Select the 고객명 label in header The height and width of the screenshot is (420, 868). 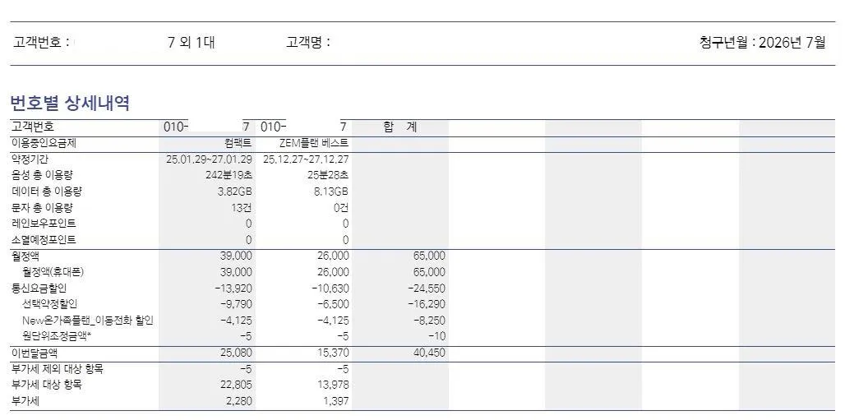pos(307,42)
